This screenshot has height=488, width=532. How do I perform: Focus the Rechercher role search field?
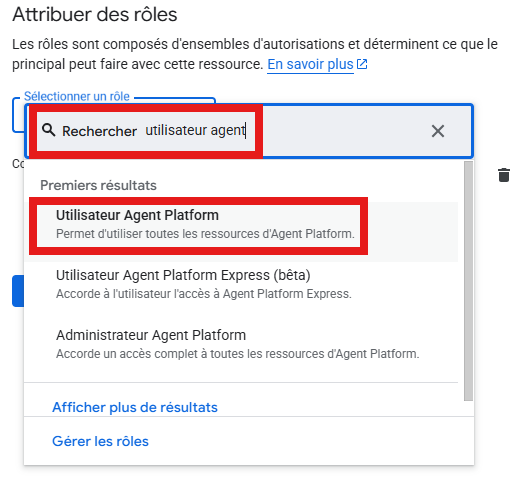point(249,131)
